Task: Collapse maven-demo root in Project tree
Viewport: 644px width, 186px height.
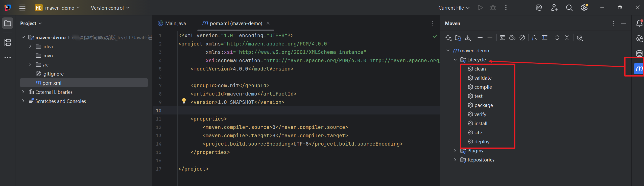Action: pyautogui.click(x=23, y=37)
